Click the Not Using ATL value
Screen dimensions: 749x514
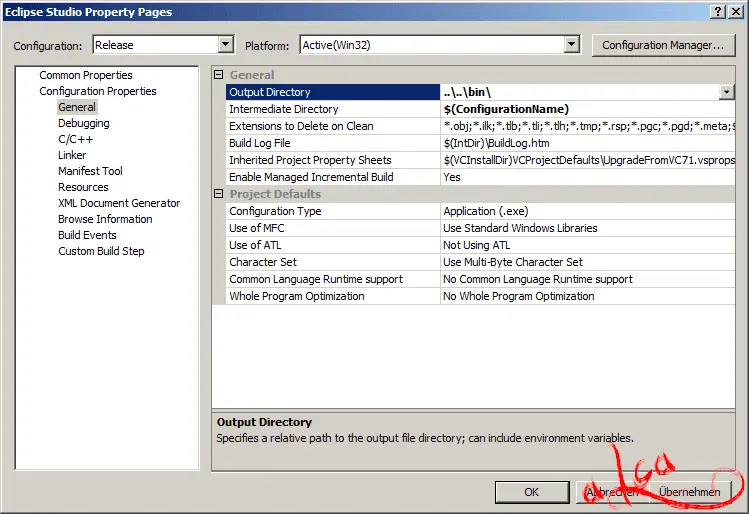pyautogui.click(x=588, y=245)
